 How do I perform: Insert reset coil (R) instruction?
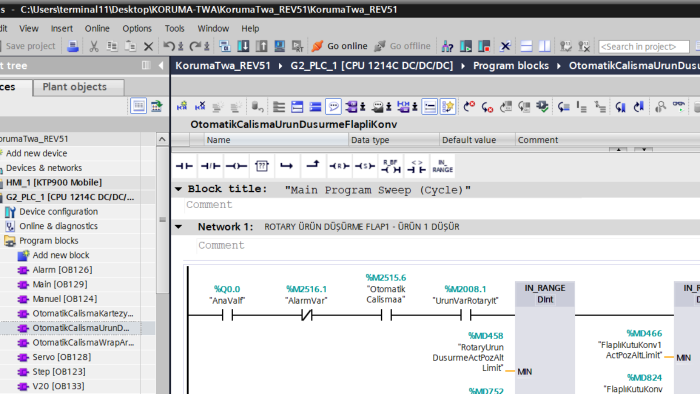click(339, 166)
